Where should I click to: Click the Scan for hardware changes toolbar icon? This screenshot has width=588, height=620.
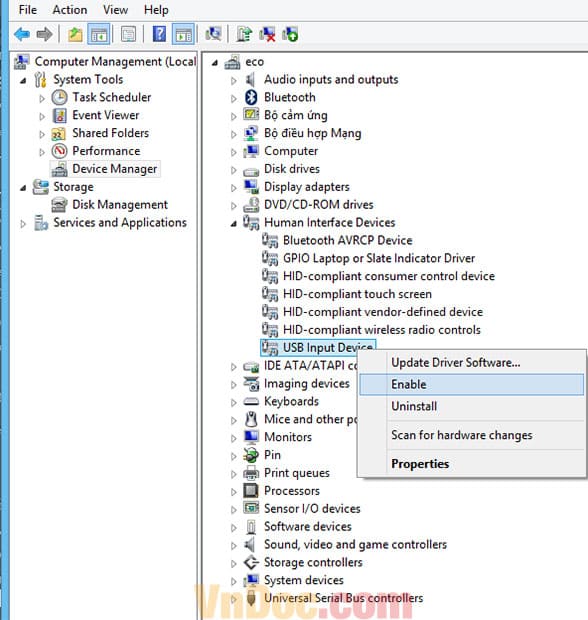coord(214,34)
